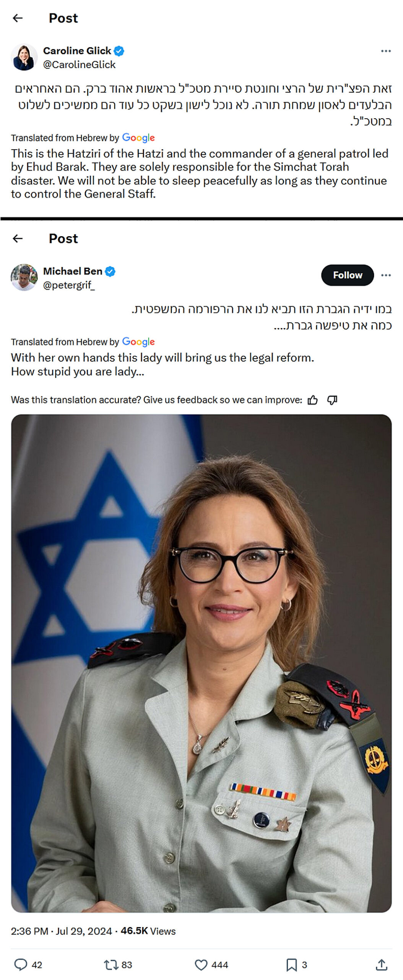This screenshot has height=980, width=403.
Task: Go back using second Post arrow
Action: point(18,238)
